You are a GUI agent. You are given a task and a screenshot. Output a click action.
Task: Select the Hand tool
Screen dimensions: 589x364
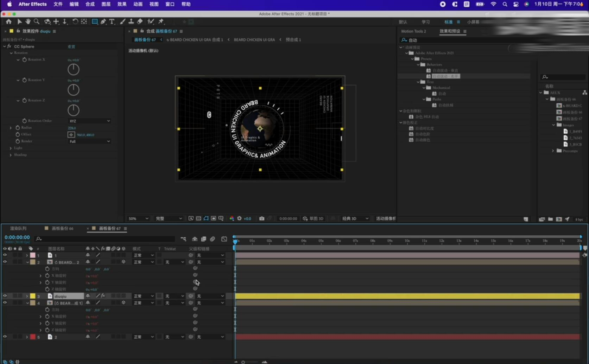pyautogui.click(x=28, y=21)
